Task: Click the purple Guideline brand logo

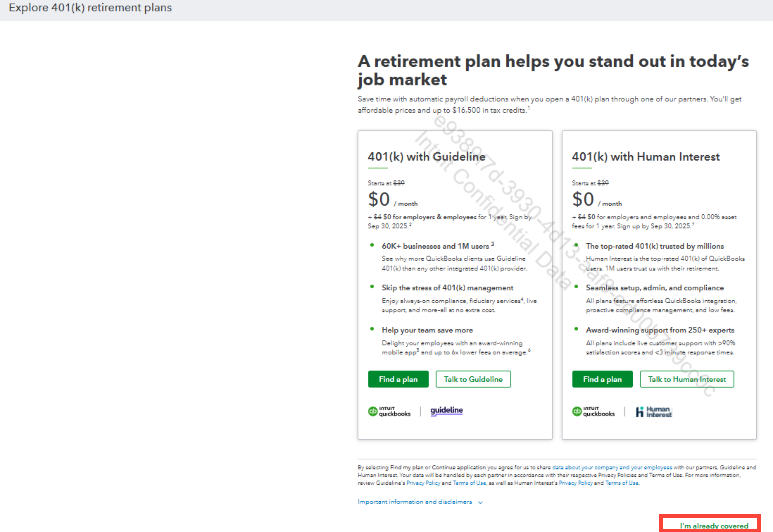Action: (x=446, y=410)
